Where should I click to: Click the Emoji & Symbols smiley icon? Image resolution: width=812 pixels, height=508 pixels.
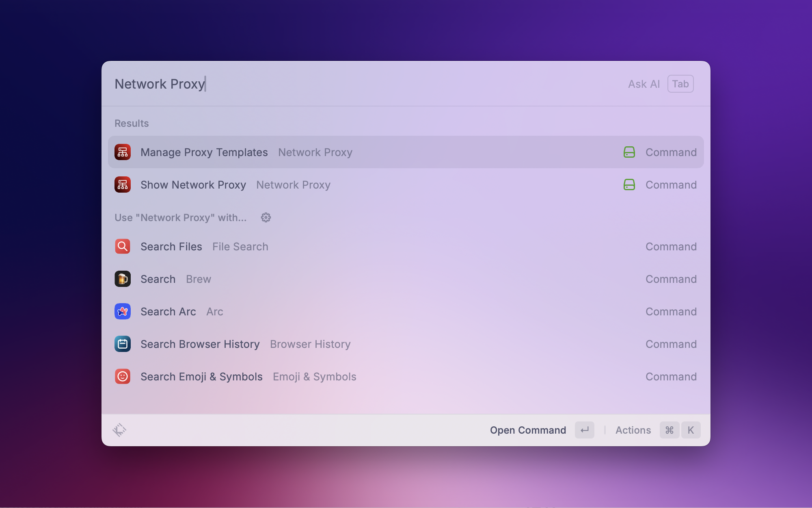(122, 377)
